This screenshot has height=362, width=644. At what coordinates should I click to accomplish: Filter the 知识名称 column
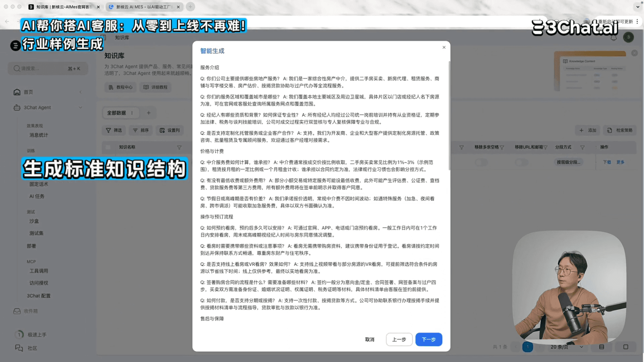[x=179, y=147]
